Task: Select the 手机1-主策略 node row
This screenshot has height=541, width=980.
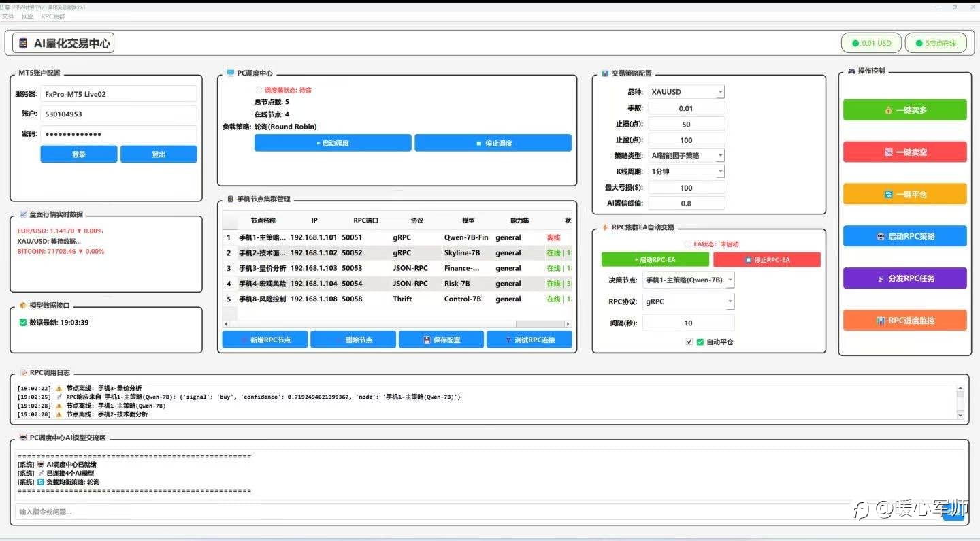Action: pos(397,237)
